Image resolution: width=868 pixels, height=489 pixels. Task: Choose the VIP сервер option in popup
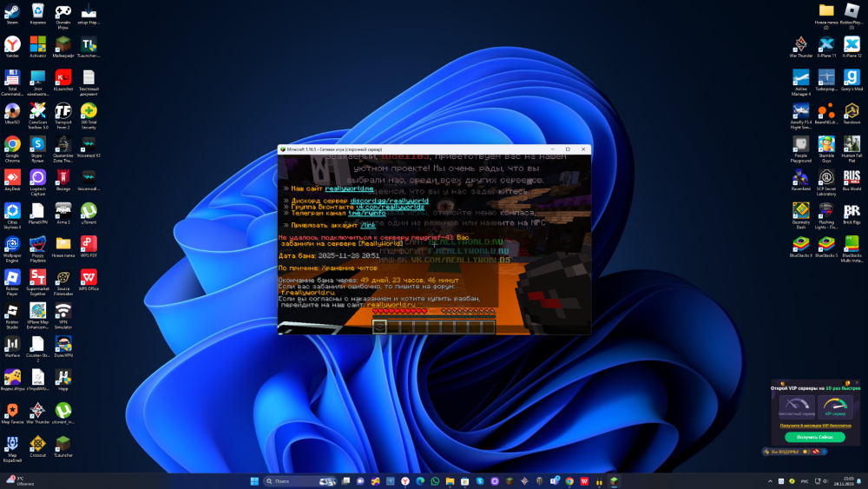[x=835, y=406]
